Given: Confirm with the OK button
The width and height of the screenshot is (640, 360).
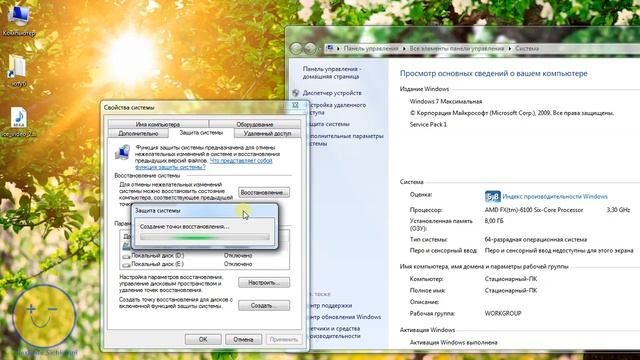Looking at the screenshot, I should click(x=203, y=339).
